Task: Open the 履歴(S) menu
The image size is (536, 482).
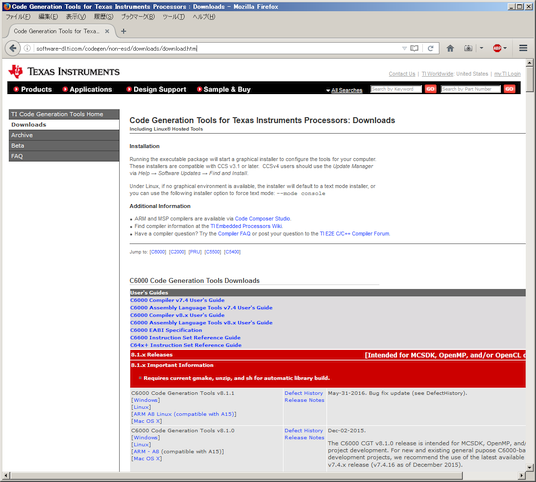Action: tap(103, 16)
